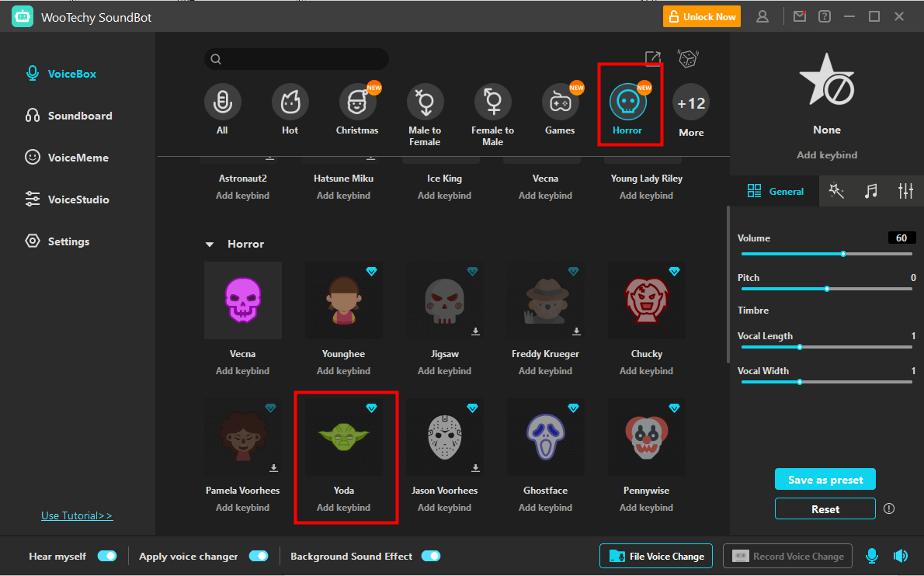Select the Male to Female category
The image size is (924, 576).
pos(425,102)
